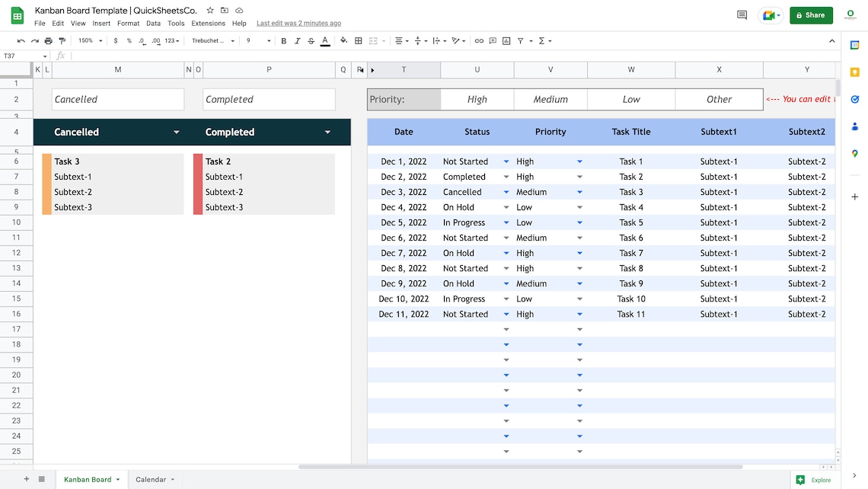Image resolution: width=868 pixels, height=489 pixels.
Task: Open horizontal align options
Action: pos(401,41)
